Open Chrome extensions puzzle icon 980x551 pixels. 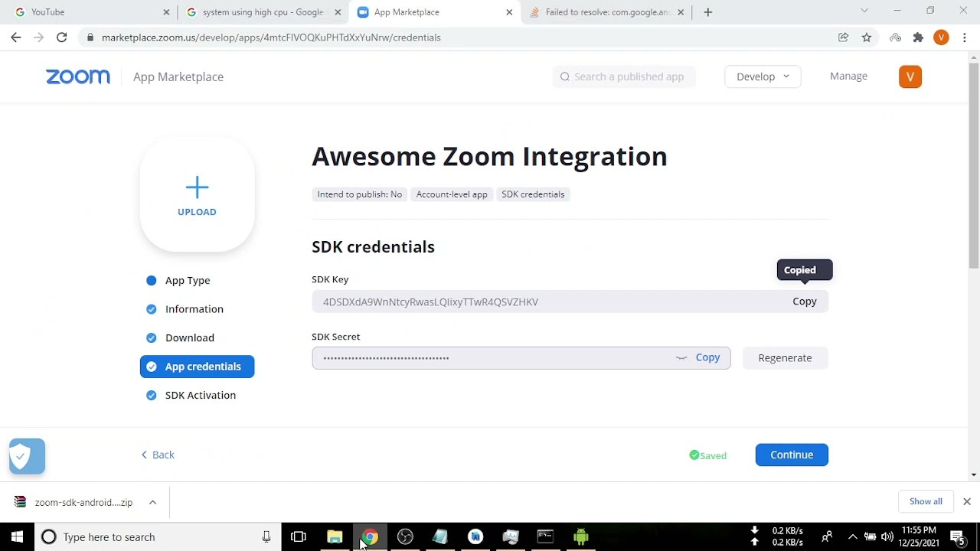click(x=919, y=37)
